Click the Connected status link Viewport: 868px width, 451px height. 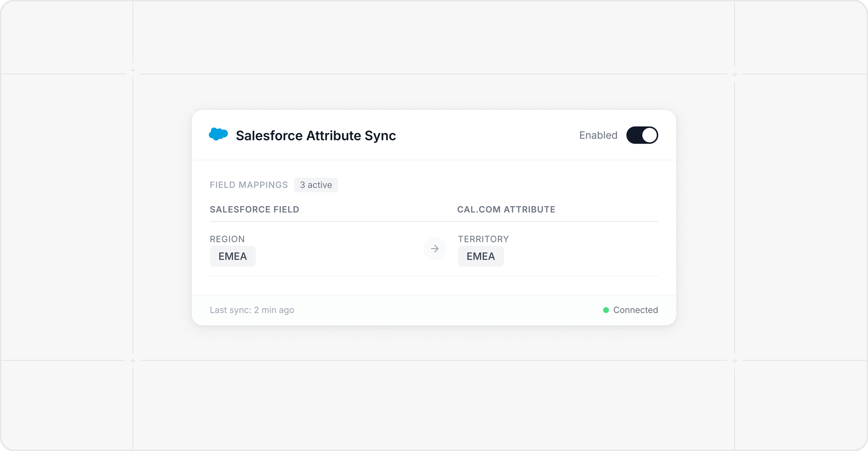pyautogui.click(x=635, y=310)
